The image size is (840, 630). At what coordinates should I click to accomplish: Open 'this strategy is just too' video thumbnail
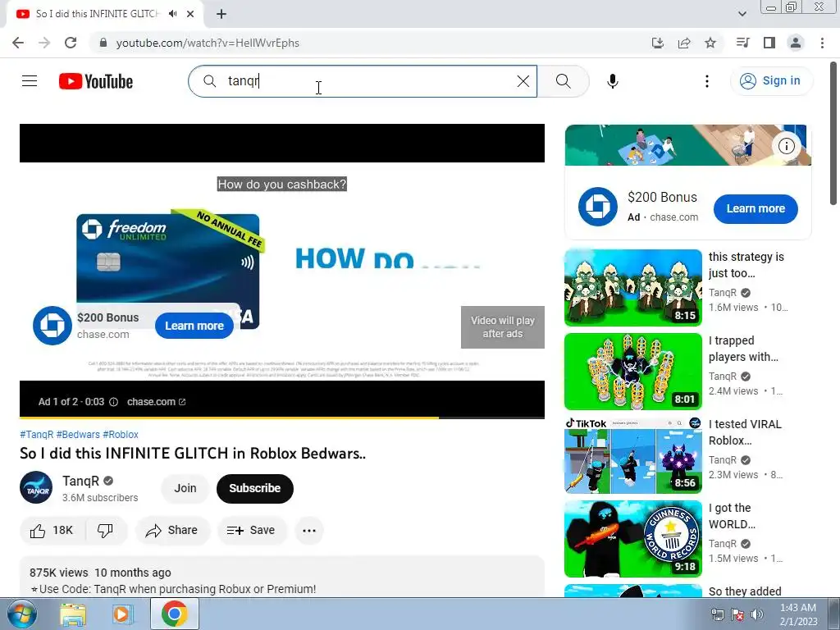click(x=633, y=288)
